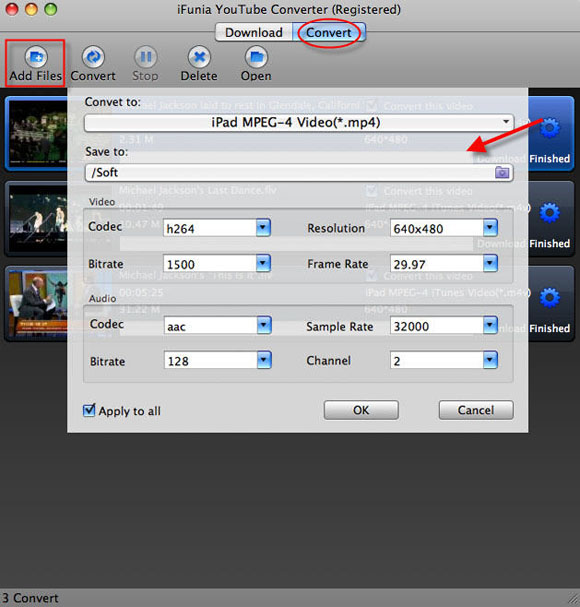Click the Add Files toolbar icon
Screen dimensions: 580x607
36,57
